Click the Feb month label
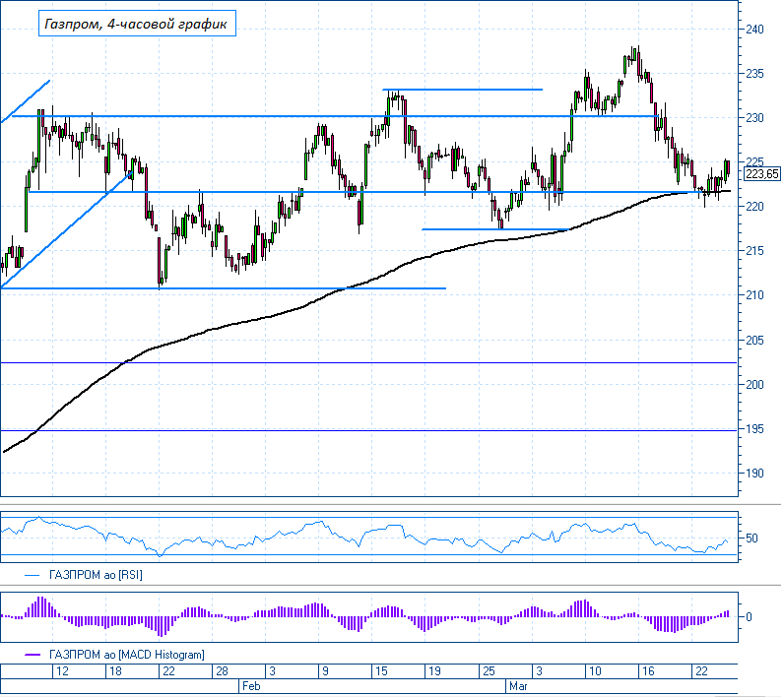784x697 pixels. 251,686
